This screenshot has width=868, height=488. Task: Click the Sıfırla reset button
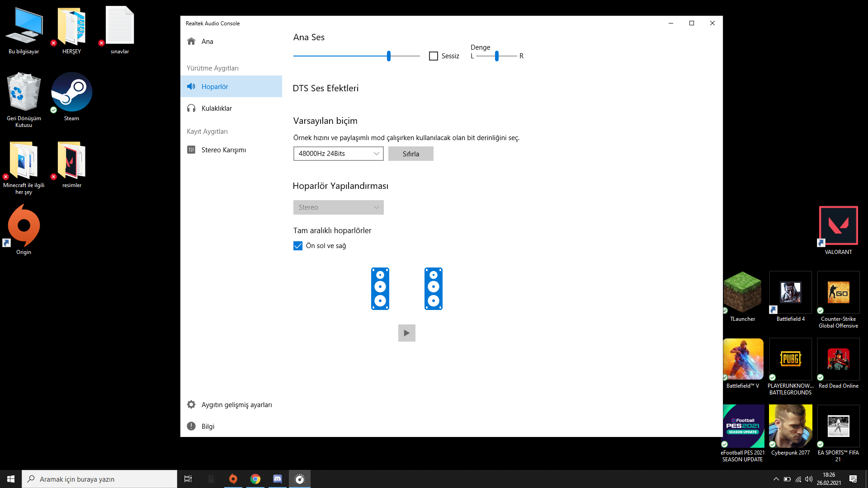410,154
